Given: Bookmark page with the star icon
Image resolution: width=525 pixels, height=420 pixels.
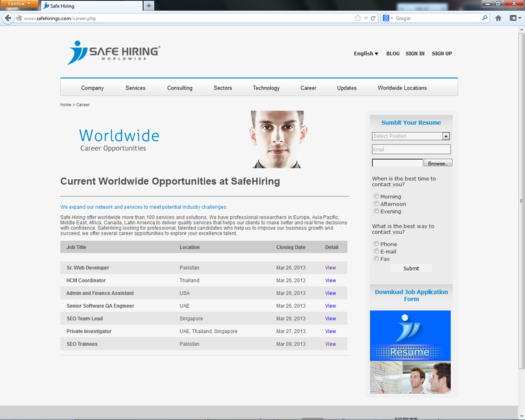Looking at the screenshot, I should [x=358, y=18].
